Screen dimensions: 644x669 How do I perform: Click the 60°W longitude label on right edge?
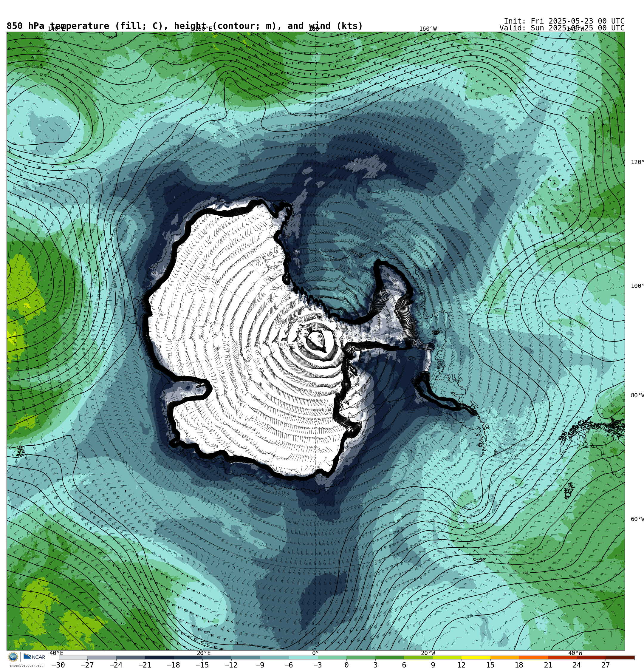pos(637,519)
